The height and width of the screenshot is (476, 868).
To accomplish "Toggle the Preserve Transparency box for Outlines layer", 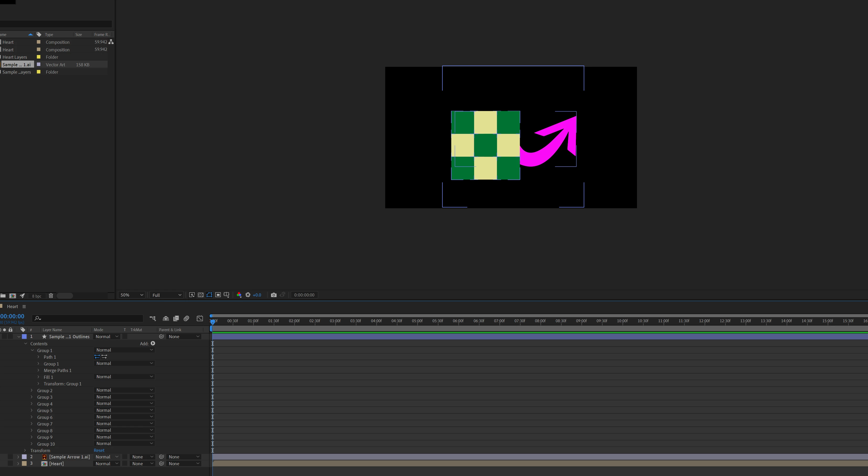I will click(125, 337).
